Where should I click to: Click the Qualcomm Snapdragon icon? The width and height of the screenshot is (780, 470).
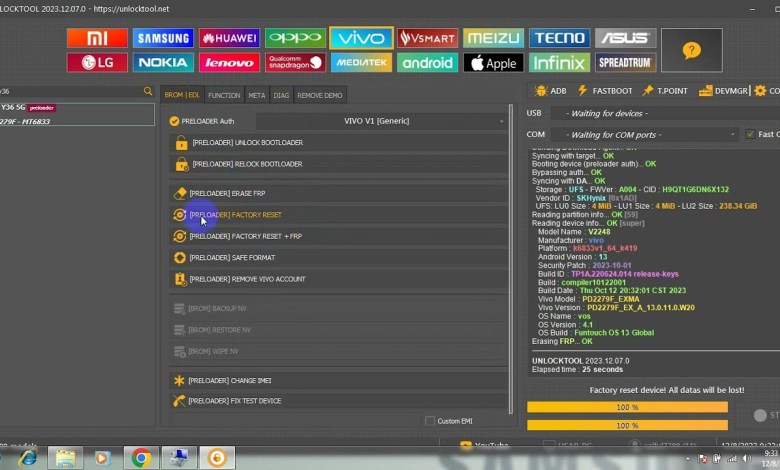(x=295, y=63)
